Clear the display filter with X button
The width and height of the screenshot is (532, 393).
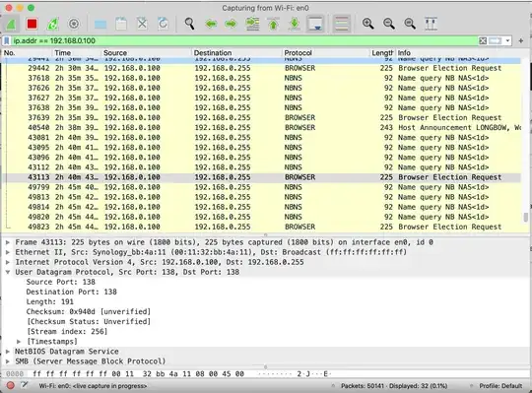pos(483,41)
